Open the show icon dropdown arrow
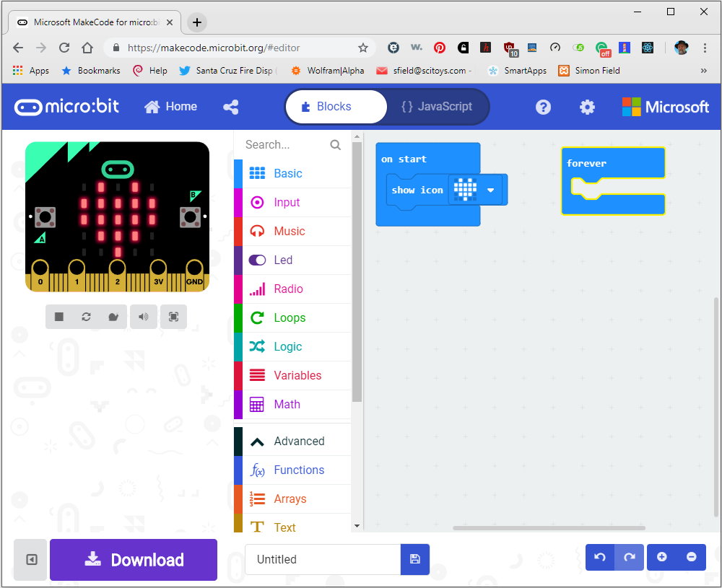Screen dimensions: 722x588 point(490,190)
